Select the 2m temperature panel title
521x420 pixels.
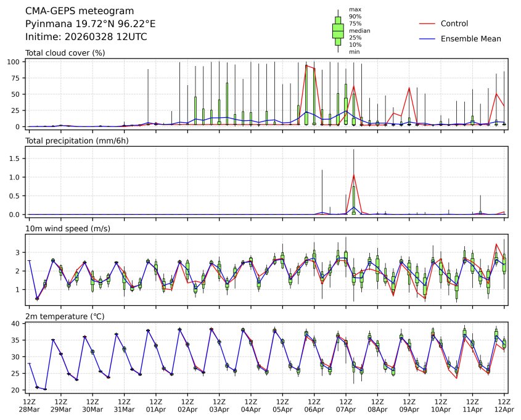(65, 316)
